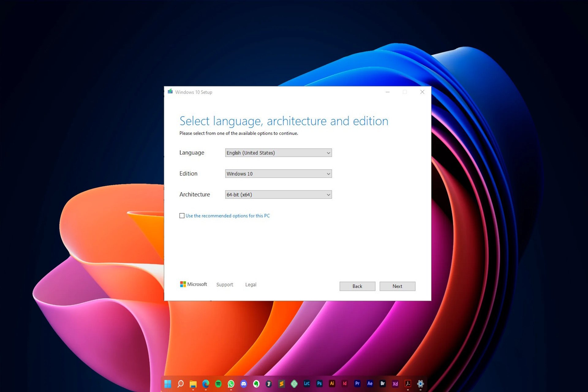The width and height of the screenshot is (588, 392).
Task: Launch Adobe XD from the taskbar
Action: (395, 383)
